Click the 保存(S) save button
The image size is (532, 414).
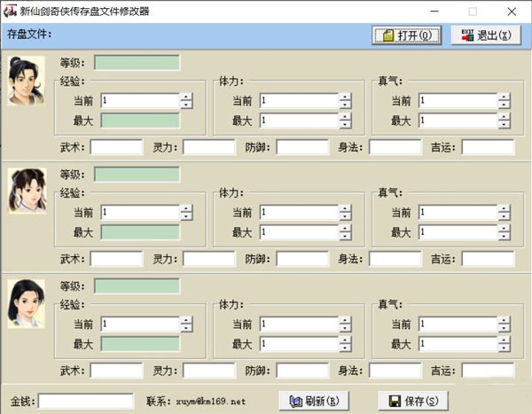413,401
